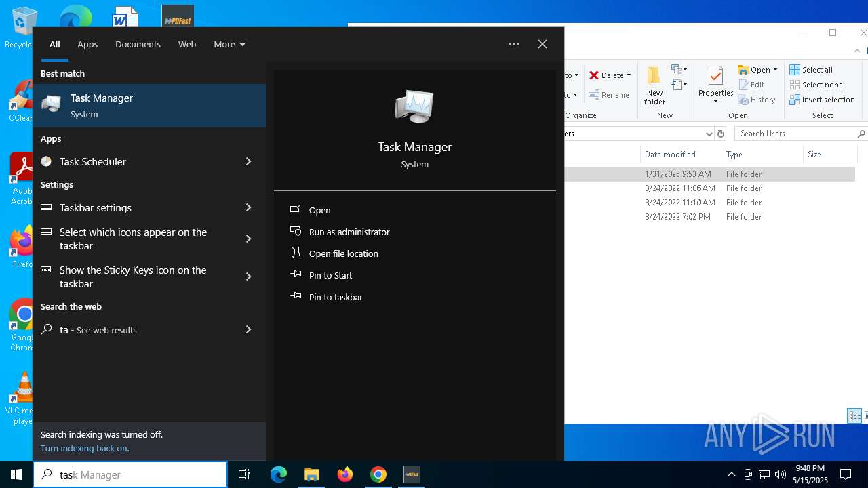868x488 pixels.
Task: Open File Explorer from the taskbar
Action: (312, 474)
